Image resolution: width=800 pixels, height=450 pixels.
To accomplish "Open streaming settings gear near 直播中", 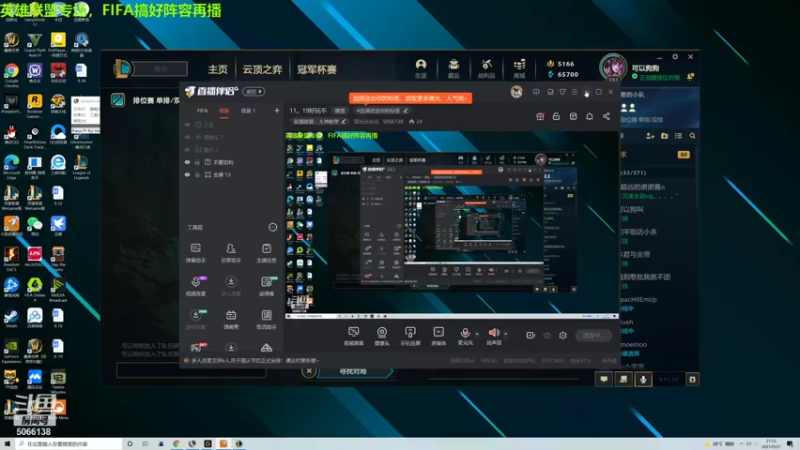I will tap(563, 335).
